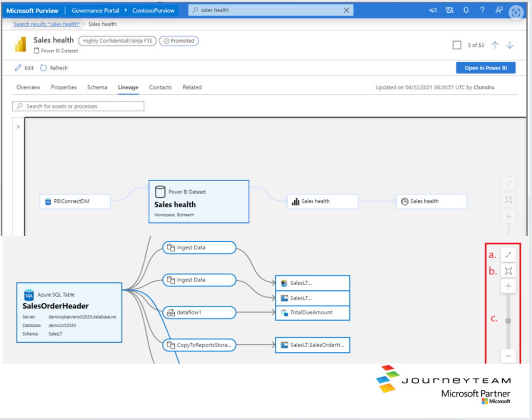The image size is (532, 420).
Task: Open the help question mark icon
Action: pyautogui.click(x=482, y=10)
